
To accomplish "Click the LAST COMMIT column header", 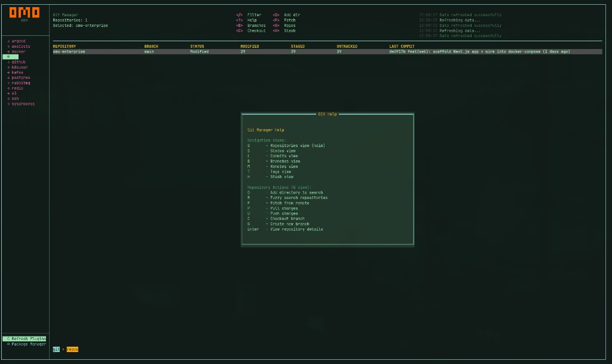I will point(402,47).
